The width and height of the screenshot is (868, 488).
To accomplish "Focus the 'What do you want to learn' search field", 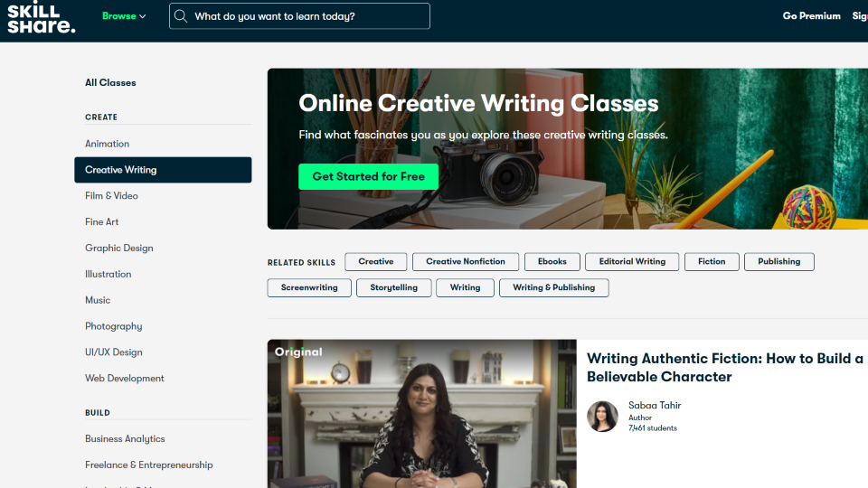I will coord(299,16).
